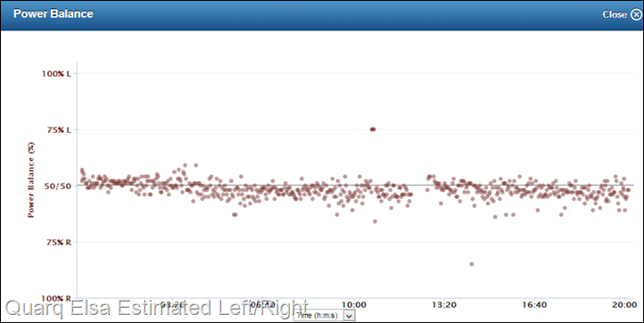Viewport: 644px width, 323px height.
Task: Click the 13:20 time axis tick
Action: pos(444,304)
